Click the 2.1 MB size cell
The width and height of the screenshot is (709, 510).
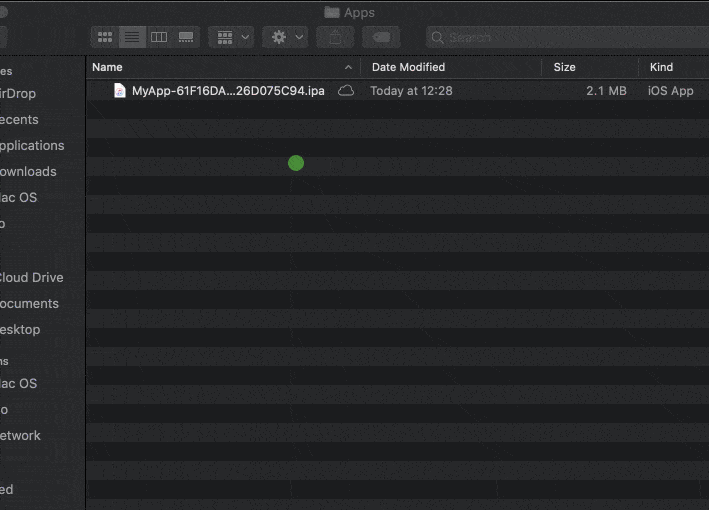(x=606, y=91)
